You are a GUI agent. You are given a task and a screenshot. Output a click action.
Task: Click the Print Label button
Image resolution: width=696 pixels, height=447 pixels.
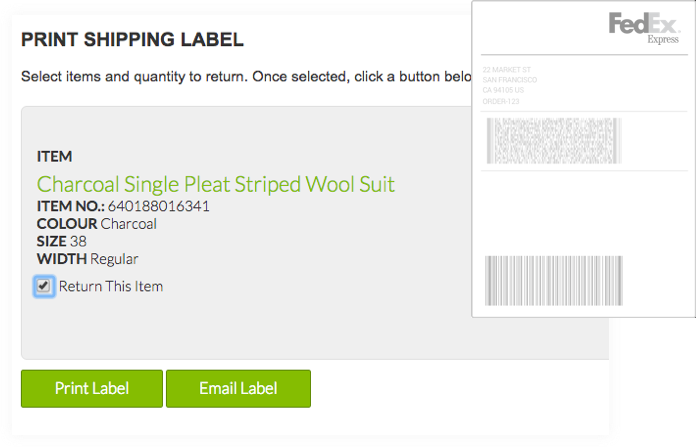92,388
